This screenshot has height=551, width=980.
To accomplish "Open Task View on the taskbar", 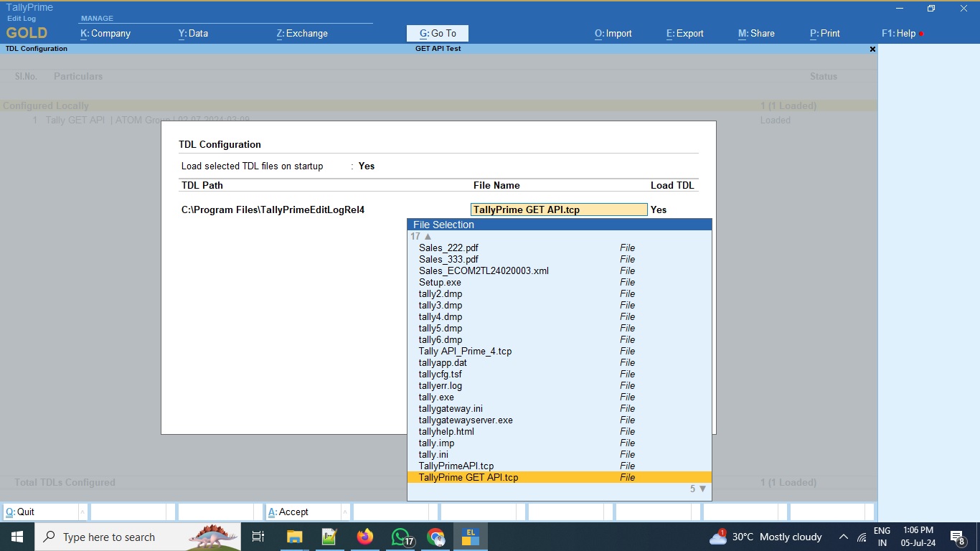I will (258, 537).
